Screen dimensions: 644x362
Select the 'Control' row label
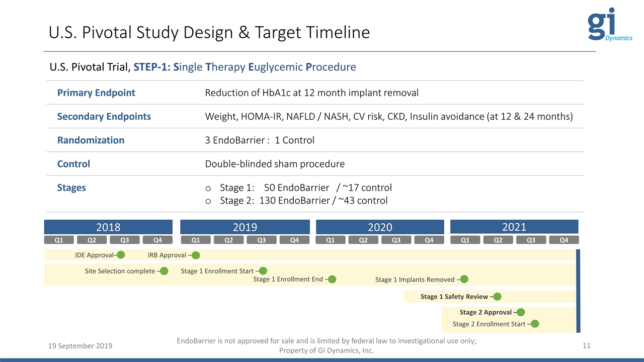(73, 164)
